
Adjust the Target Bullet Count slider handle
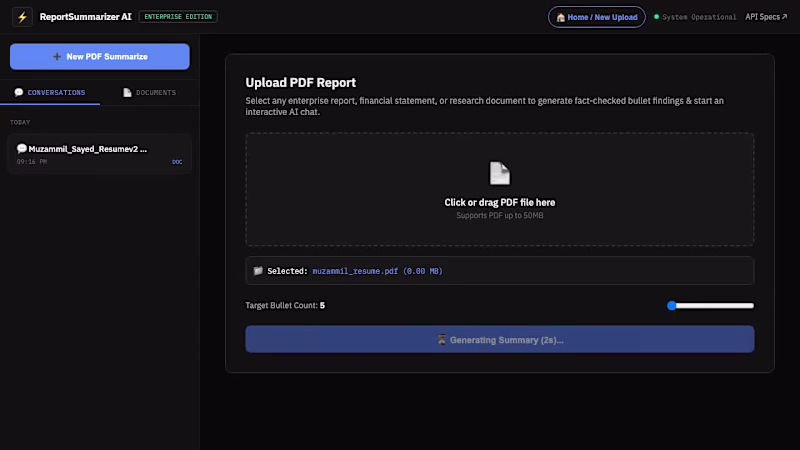pyautogui.click(x=671, y=306)
